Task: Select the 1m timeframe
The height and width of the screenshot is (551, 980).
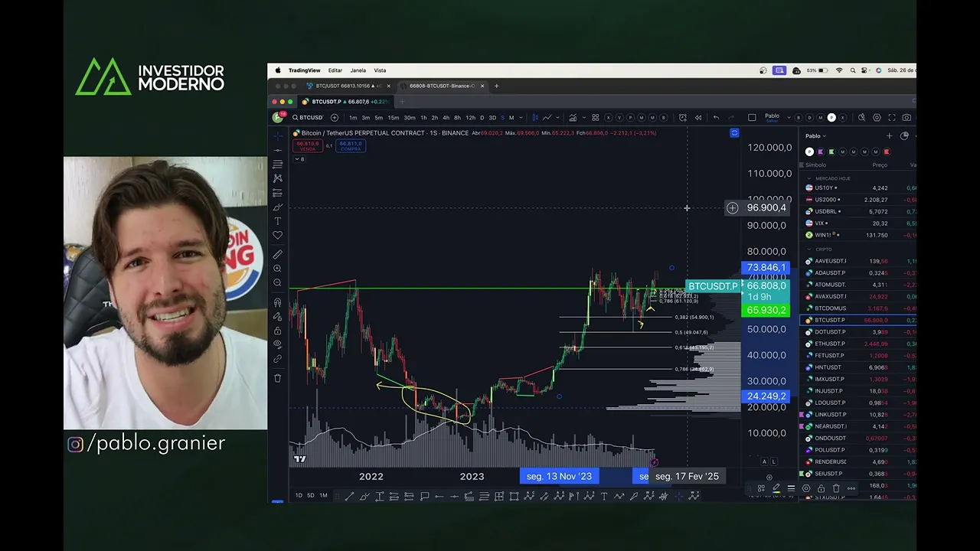Action: (353, 118)
